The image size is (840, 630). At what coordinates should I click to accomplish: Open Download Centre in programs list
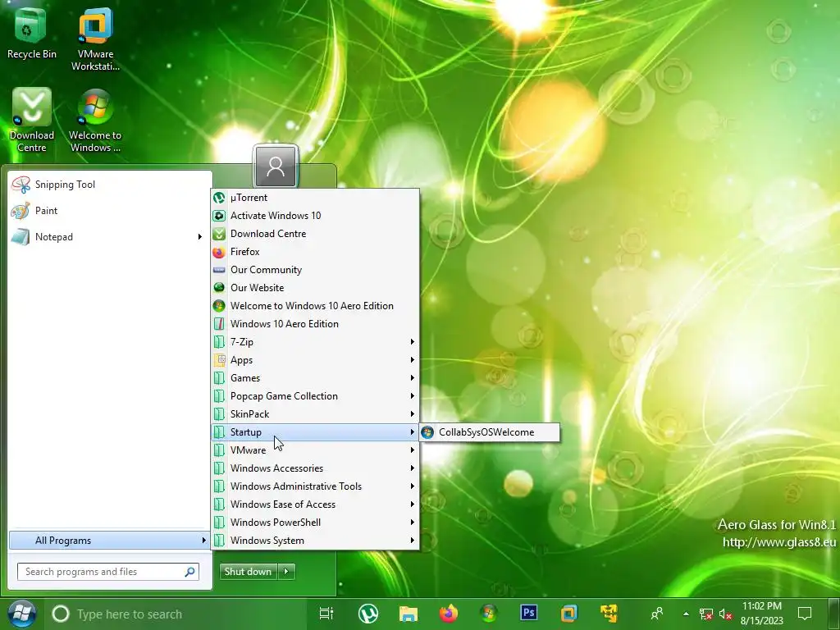pyautogui.click(x=315, y=234)
